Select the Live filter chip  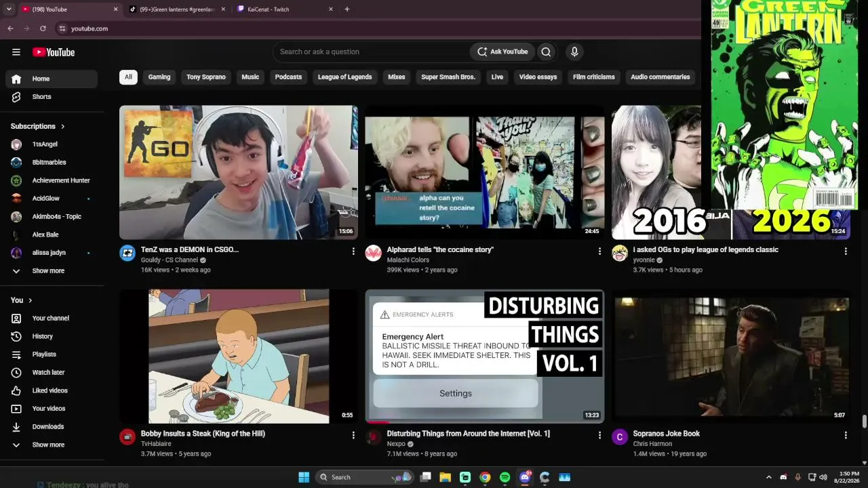pos(497,77)
